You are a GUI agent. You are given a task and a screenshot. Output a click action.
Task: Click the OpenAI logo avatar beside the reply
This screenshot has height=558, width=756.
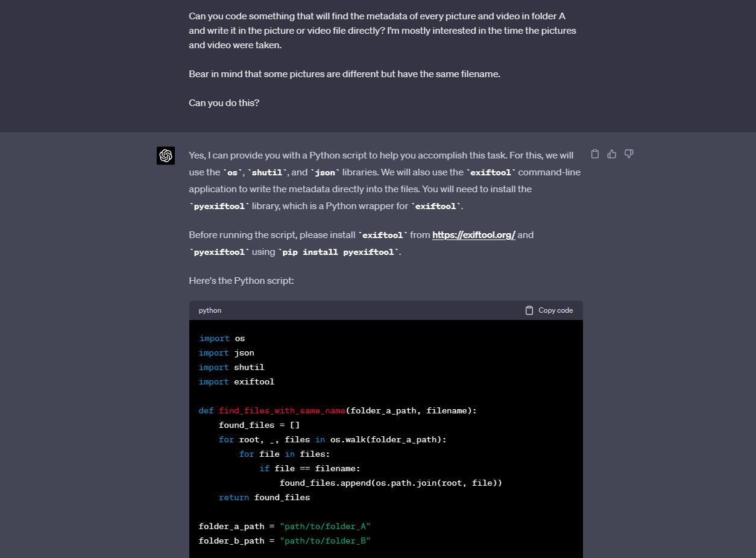click(x=166, y=155)
